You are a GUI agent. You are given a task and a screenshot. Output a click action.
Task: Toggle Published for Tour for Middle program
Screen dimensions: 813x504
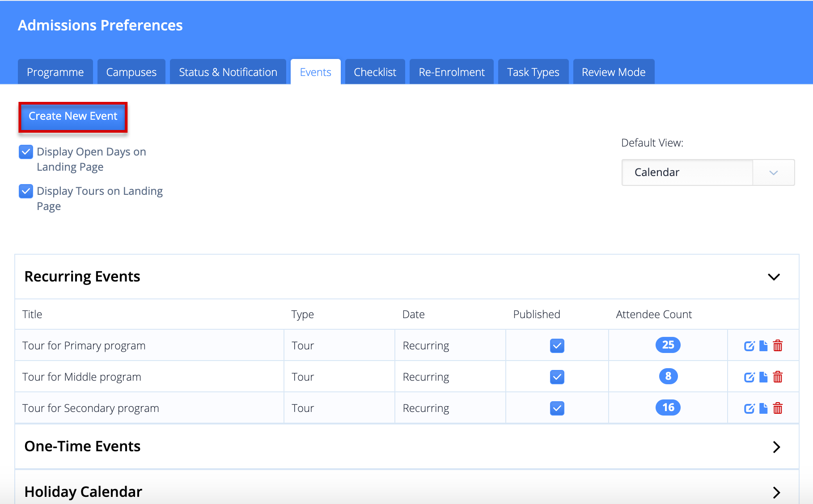click(x=557, y=377)
